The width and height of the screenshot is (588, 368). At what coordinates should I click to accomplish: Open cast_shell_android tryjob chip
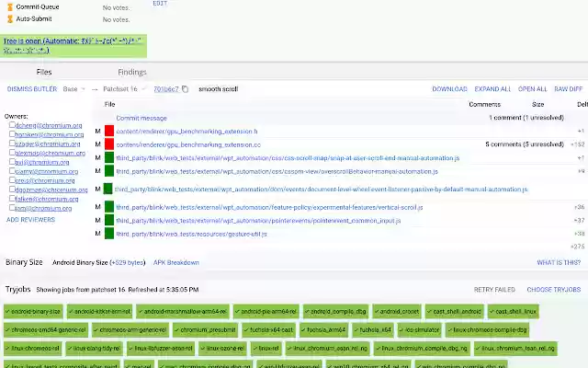point(455,311)
